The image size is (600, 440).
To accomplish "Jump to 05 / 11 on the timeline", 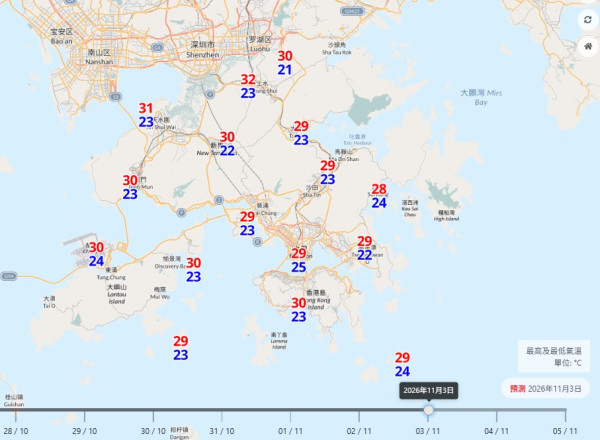I will click(565, 431).
